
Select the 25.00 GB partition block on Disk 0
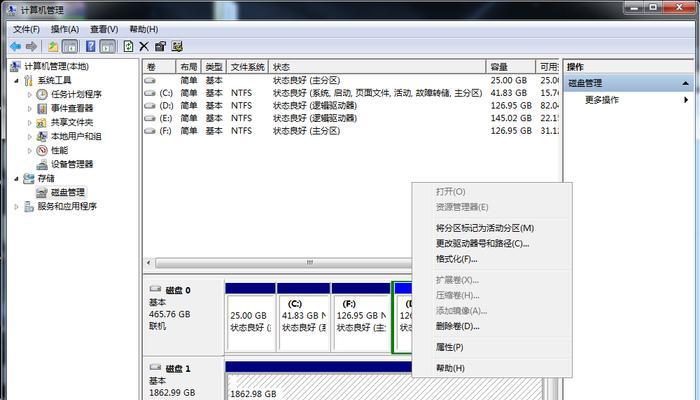click(250, 317)
